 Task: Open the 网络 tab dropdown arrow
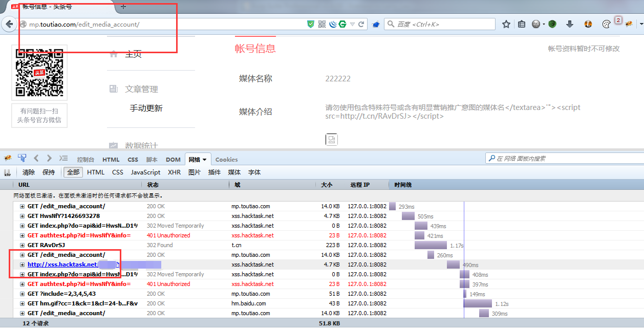pyautogui.click(x=205, y=160)
